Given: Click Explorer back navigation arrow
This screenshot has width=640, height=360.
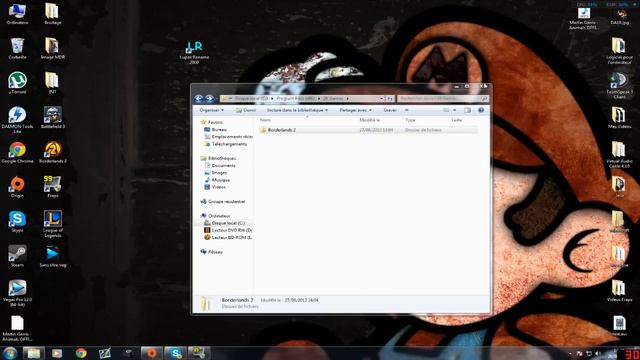Looking at the screenshot, I should tap(199, 98).
